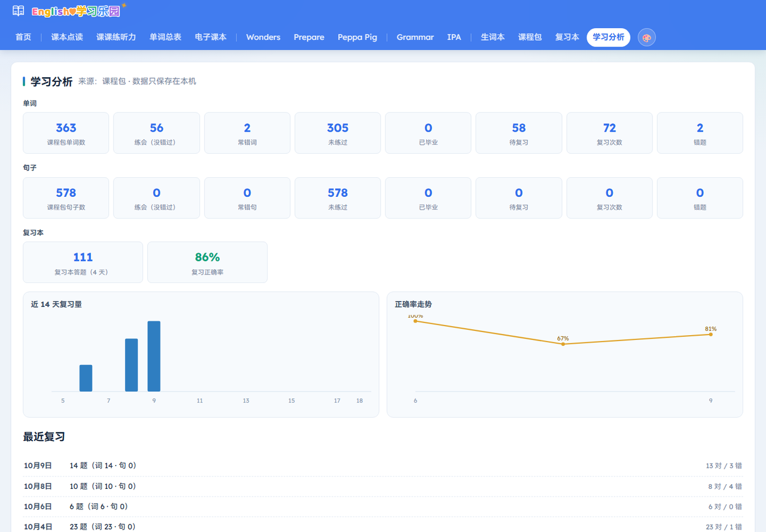The height and width of the screenshot is (532, 766).
Task: Click the 8 对 / 4 错 result
Action: pos(725,486)
